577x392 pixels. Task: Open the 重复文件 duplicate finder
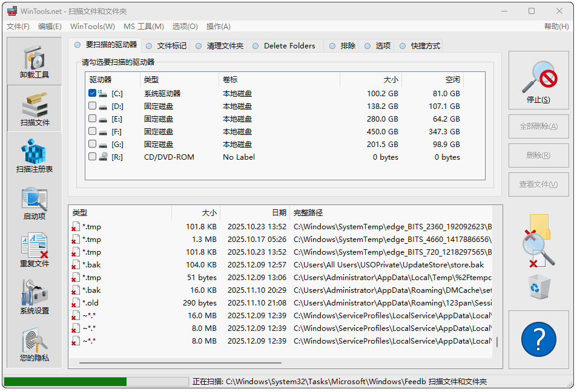pyautogui.click(x=34, y=250)
